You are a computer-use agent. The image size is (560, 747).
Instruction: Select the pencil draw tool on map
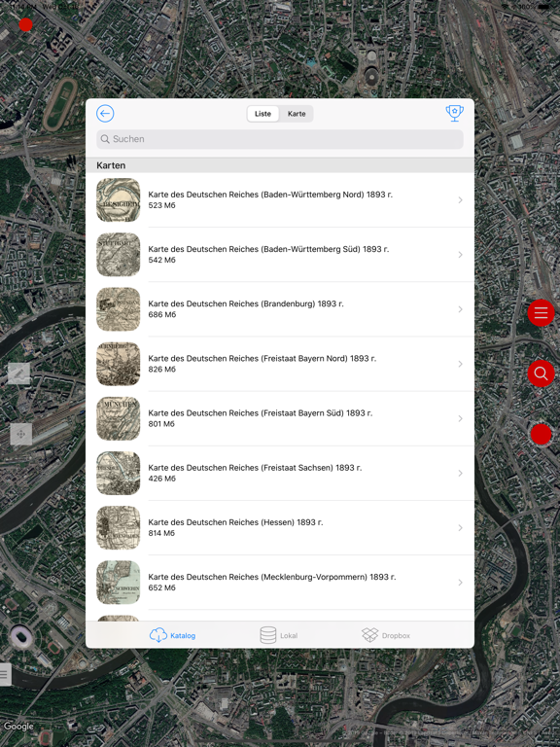(x=19, y=373)
